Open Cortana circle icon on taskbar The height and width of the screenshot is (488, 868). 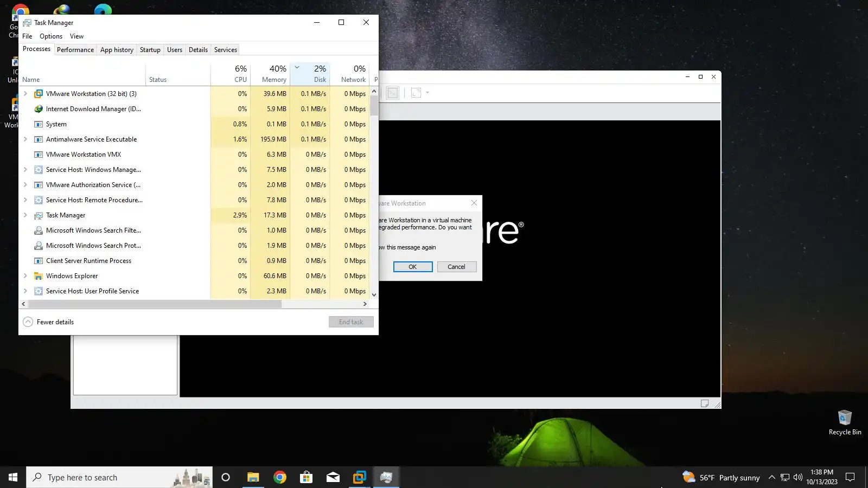click(226, 477)
